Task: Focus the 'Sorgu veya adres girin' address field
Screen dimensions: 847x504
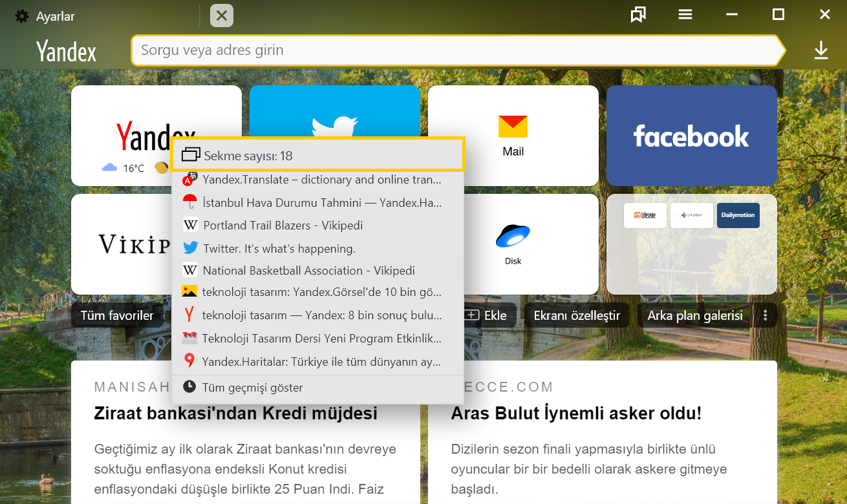Action: [x=458, y=50]
